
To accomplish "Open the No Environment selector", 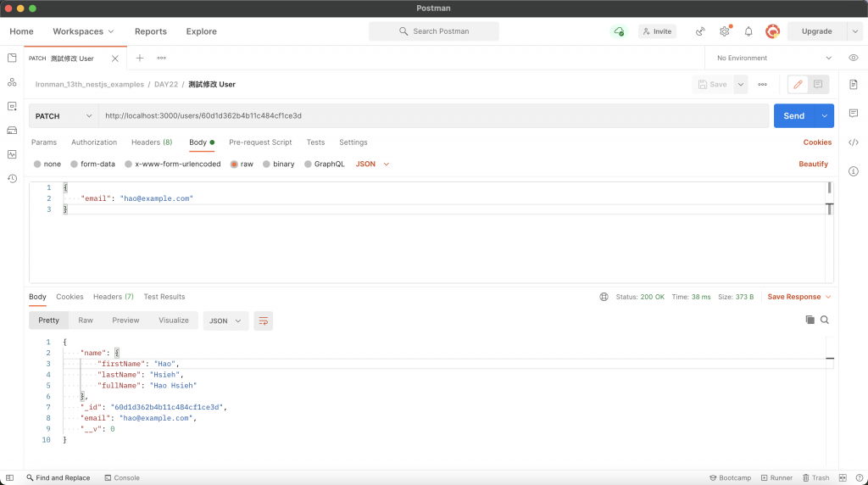I will (x=774, y=59).
